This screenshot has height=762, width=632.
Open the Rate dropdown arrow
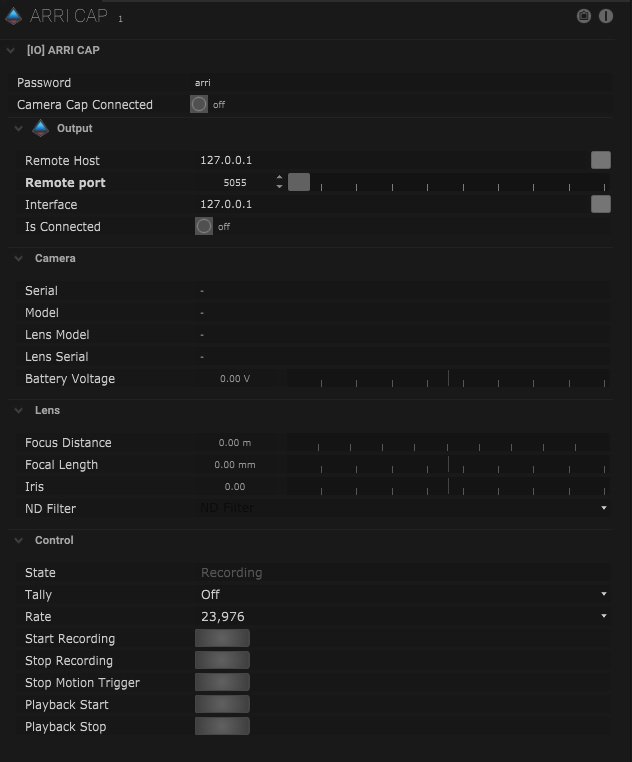[604, 616]
